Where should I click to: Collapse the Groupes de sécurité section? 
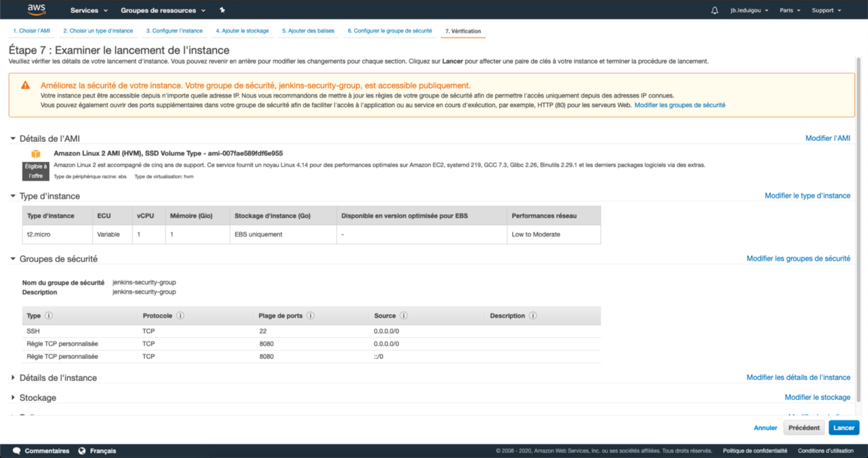[12, 259]
